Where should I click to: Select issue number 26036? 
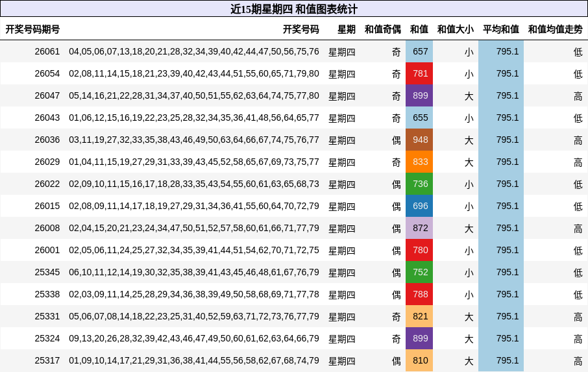pos(47,140)
